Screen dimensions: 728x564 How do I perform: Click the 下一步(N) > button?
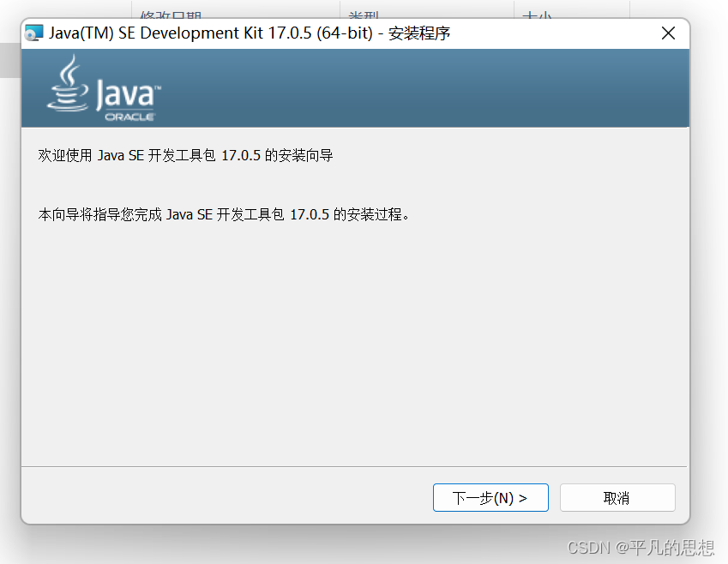(490, 498)
